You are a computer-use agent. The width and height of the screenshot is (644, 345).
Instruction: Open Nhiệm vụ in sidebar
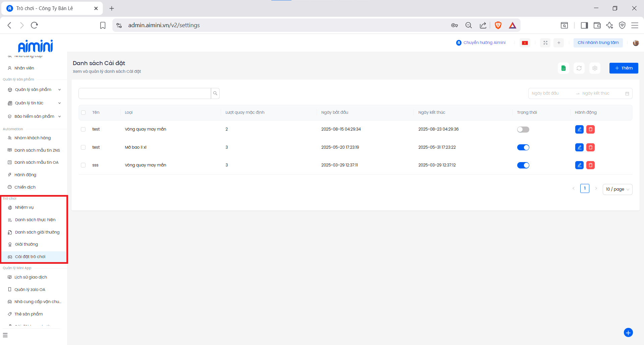24,207
